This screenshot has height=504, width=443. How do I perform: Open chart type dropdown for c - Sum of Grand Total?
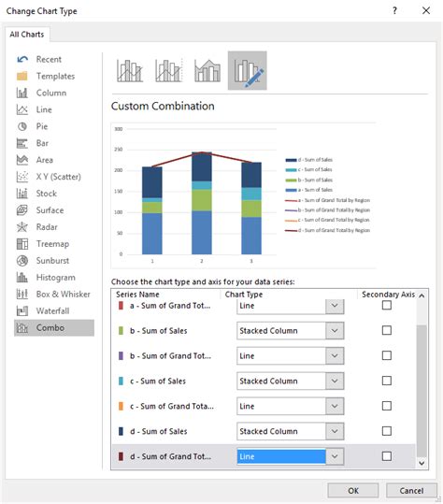[x=335, y=406]
